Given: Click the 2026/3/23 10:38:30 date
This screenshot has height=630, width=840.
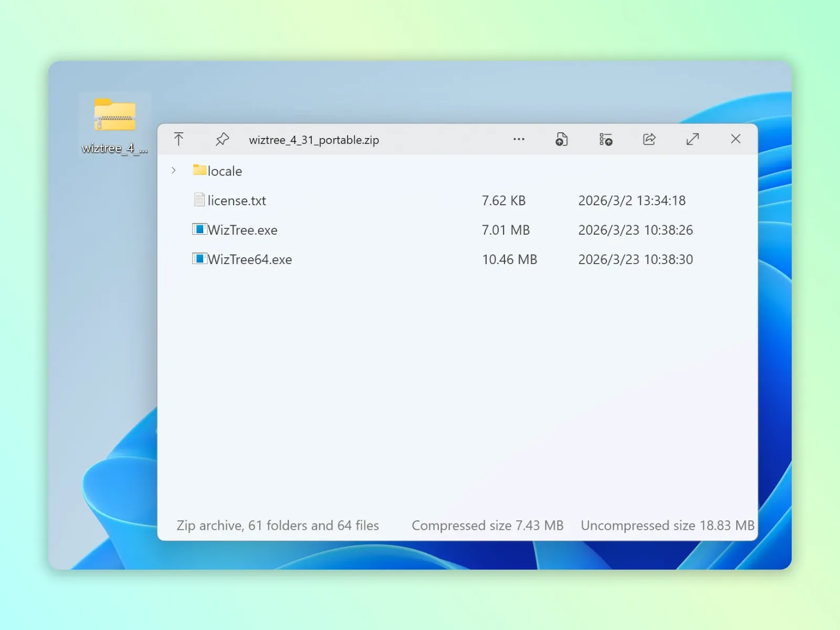Looking at the screenshot, I should point(635,259).
